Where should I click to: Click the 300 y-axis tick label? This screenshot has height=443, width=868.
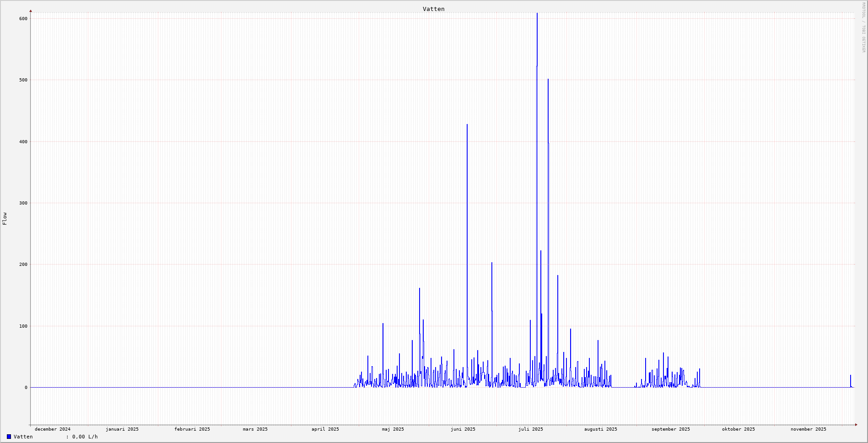coord(23,203)
